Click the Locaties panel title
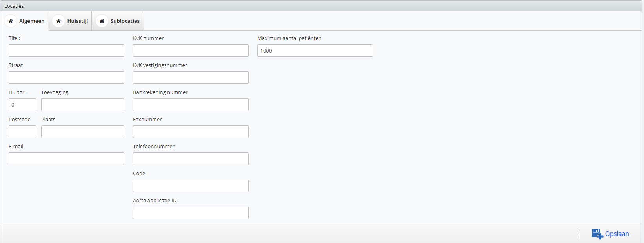 [x=14, y=6]
